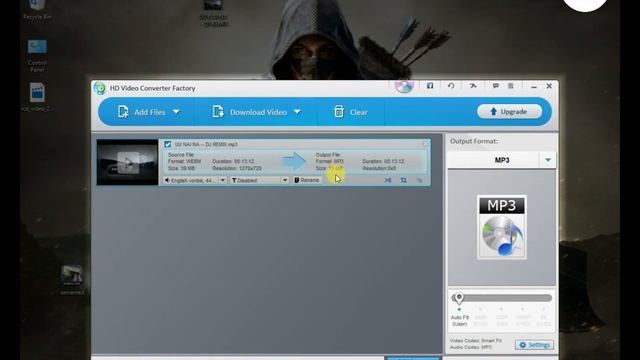Click the effects icon on file row
The width and height of the screenshot is (640, 360).
pyautogui.click(x=419, y=180)
